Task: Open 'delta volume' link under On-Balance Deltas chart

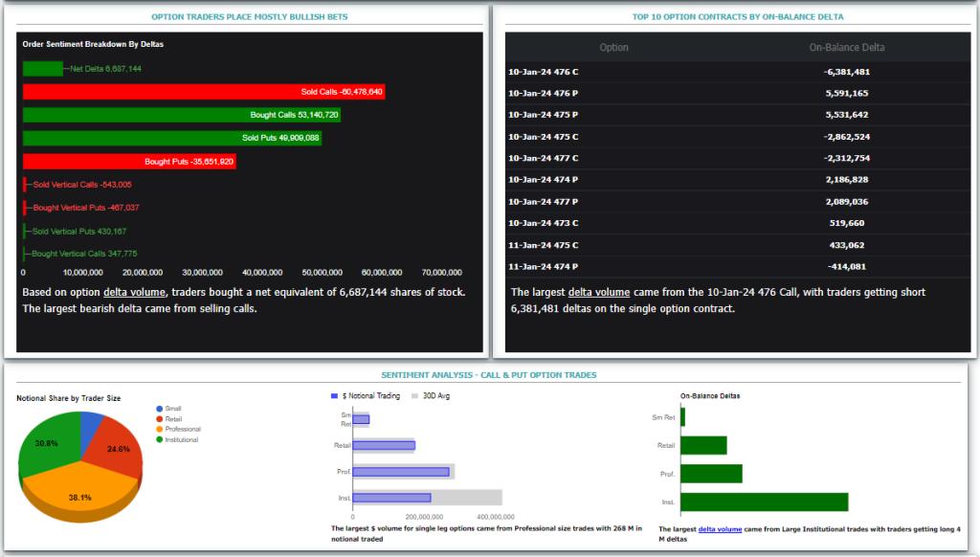Action: [720, 529]
